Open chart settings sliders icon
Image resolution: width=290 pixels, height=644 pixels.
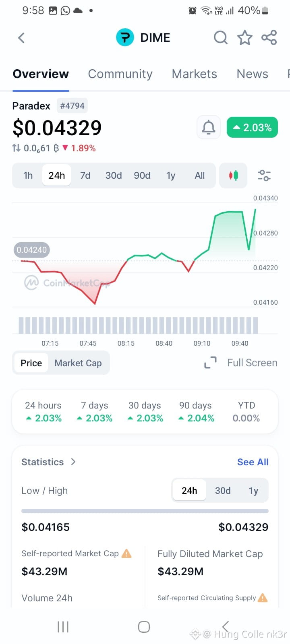(x=264, y=175)
